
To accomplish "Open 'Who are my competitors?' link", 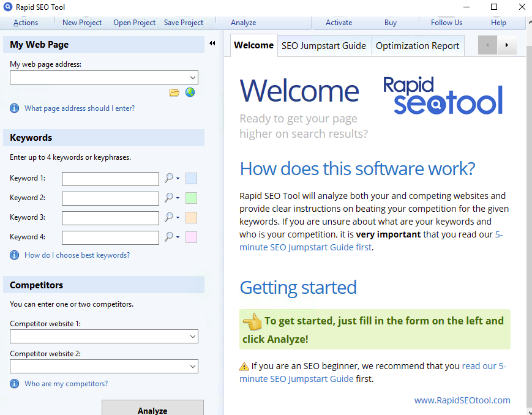I will 66,384.
